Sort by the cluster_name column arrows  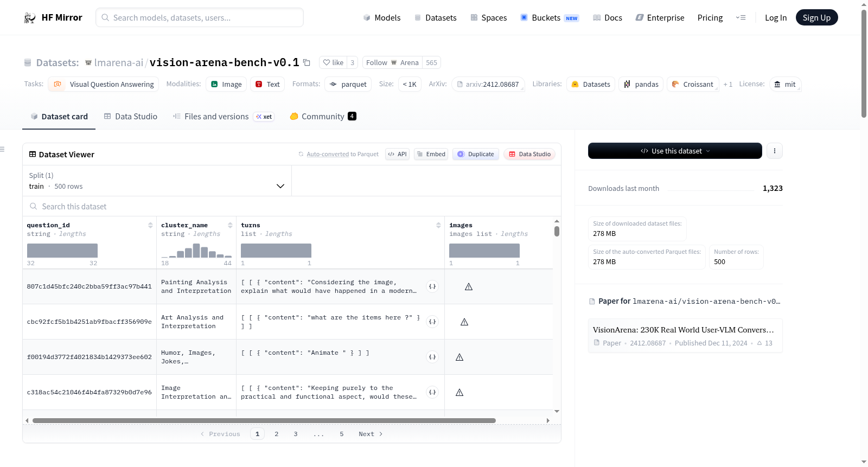tap(230, 225)
